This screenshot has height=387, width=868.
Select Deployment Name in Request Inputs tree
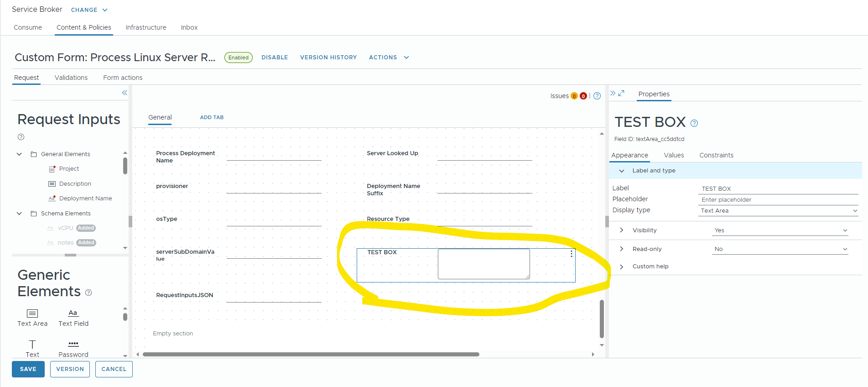[86, 199]
